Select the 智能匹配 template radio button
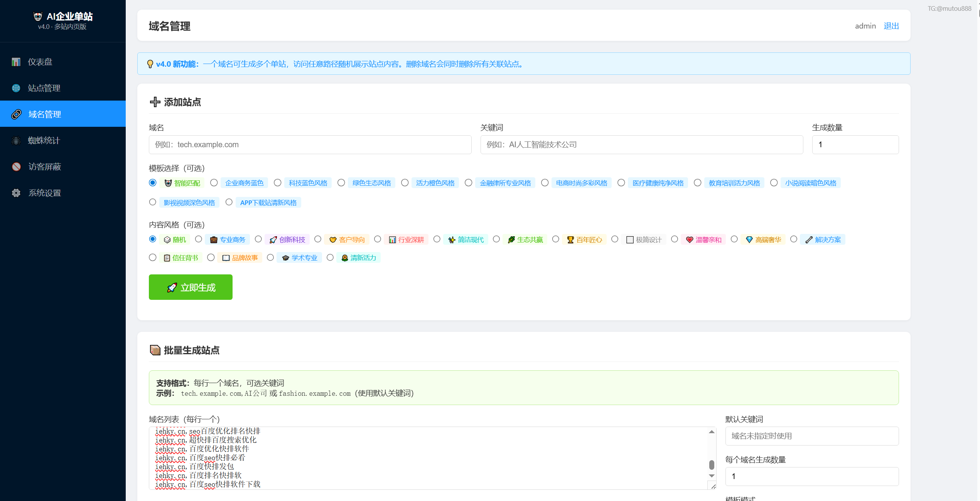980x501 pixels. [x=153, y=183]
